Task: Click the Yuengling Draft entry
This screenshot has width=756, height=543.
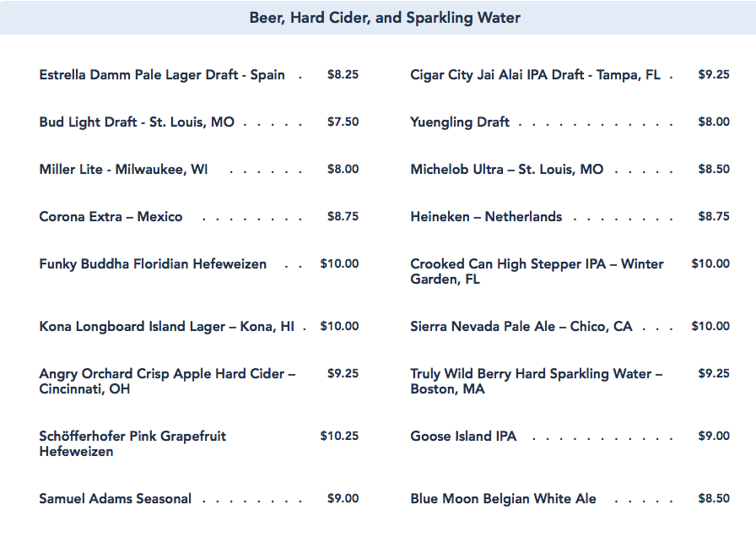Action: tap(460, 122)
